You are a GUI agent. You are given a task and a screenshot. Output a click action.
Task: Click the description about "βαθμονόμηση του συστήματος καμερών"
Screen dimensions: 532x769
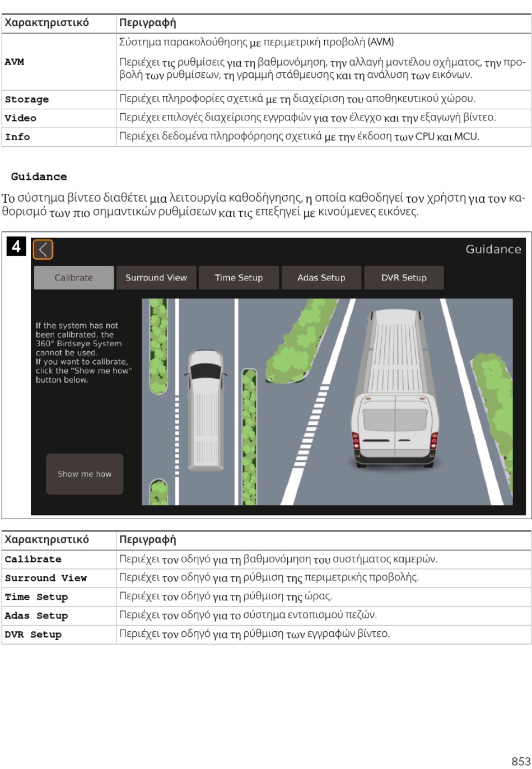(278, 559)
